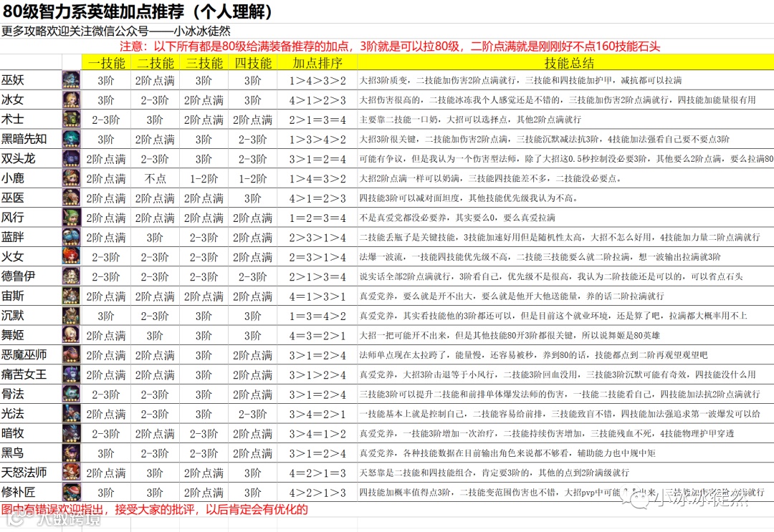Click the 暗牧 hero portrait icon
Screen dimensions: 774x532
coord(71,433)
